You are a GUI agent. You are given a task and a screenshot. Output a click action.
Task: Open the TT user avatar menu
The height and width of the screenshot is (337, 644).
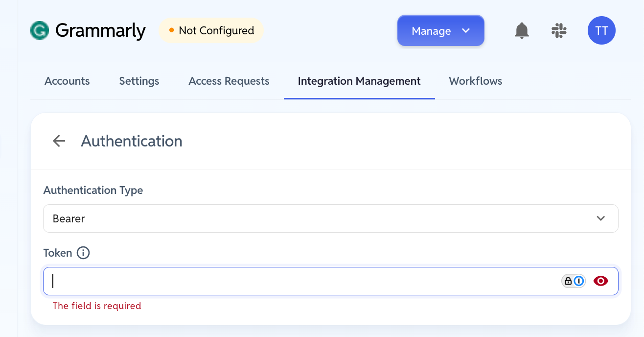tap(601, 31)
